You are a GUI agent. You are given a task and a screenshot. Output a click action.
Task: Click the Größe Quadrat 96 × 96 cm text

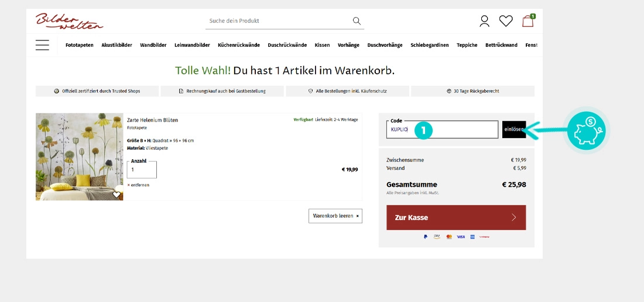(160, 140)
